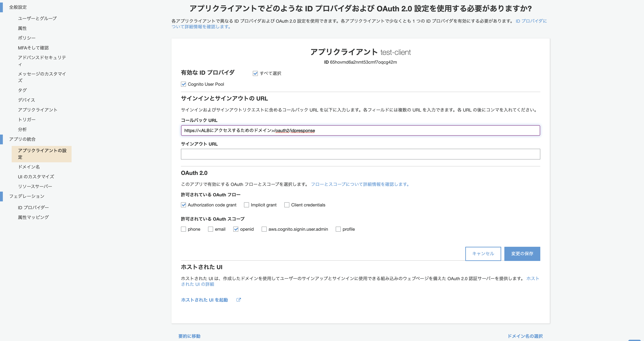Check the phone OAuth scope
644x341 pixels.
click(x=183, y=229)
